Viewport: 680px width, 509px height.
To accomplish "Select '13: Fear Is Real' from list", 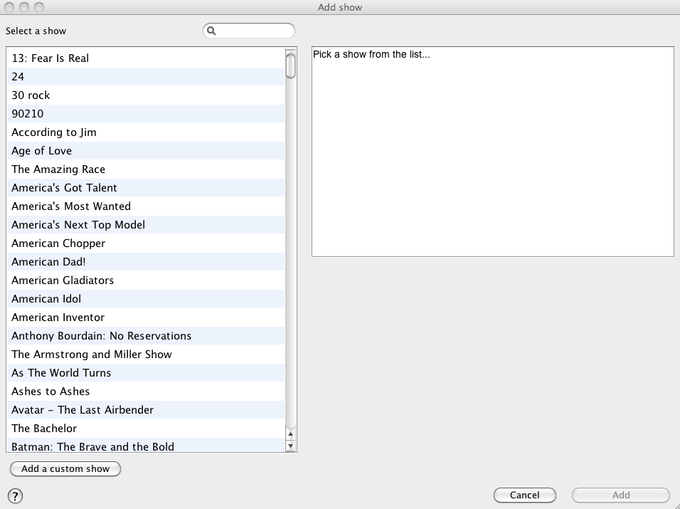I will [x=146, y=58].
